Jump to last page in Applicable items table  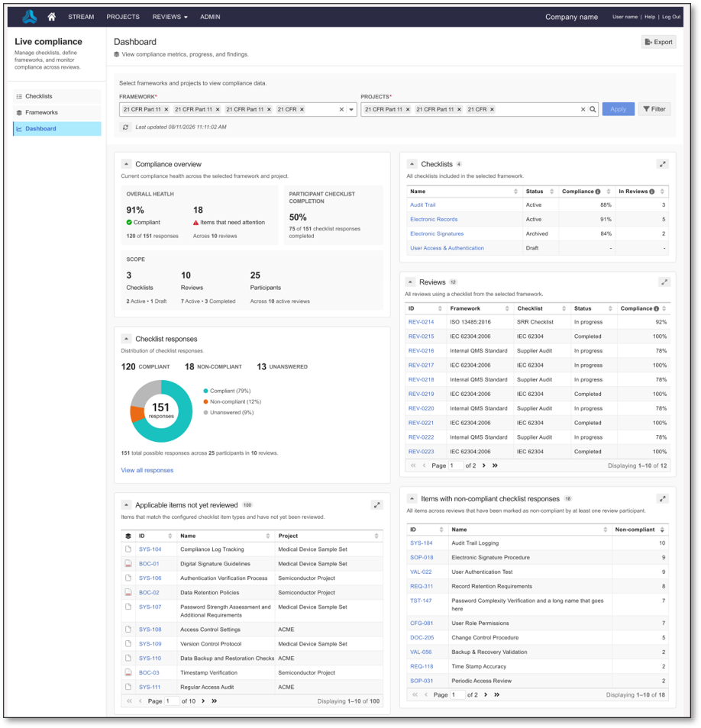(x=214, y=701)
